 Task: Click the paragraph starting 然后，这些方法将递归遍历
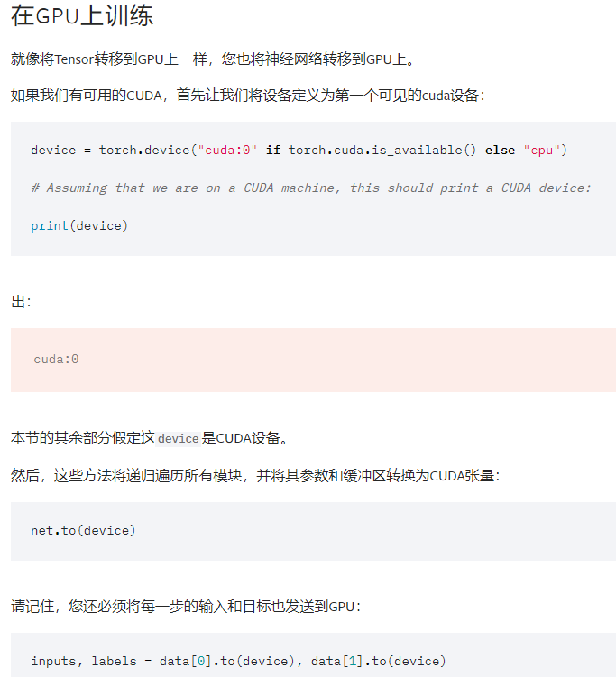pyautogui.click(x=255, y=476)
